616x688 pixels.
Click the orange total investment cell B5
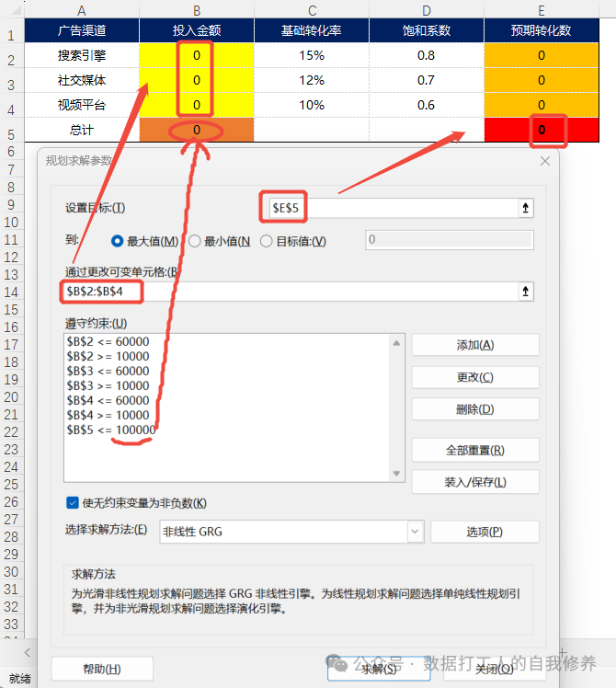point(197,130)
